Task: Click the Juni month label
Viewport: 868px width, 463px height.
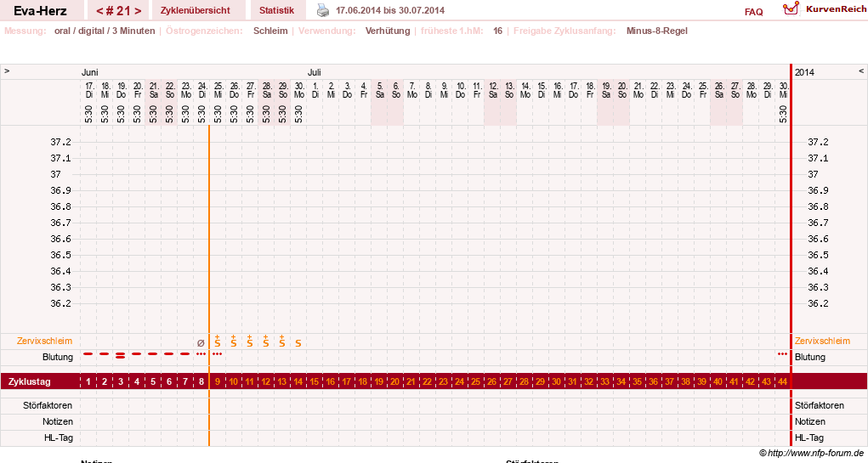Action: pyautogui.click(x=89, y=72)
